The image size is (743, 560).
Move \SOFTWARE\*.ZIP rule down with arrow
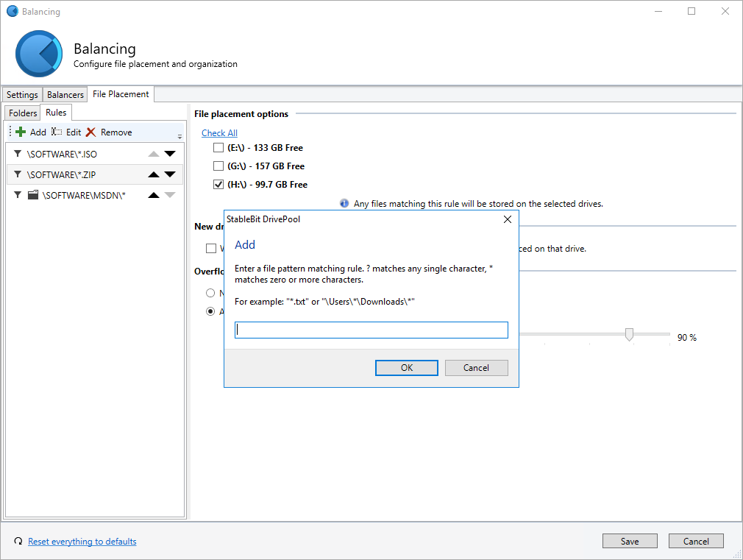coord(170,175)
